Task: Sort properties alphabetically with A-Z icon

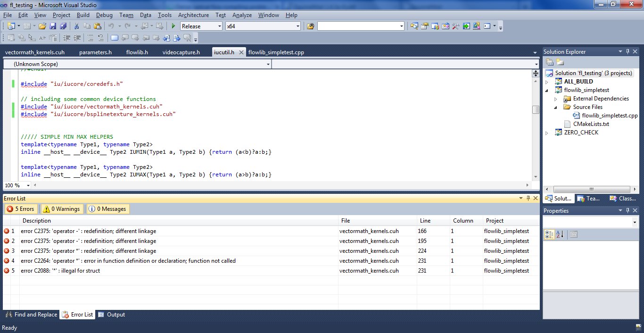Action: tap(560, 234)
